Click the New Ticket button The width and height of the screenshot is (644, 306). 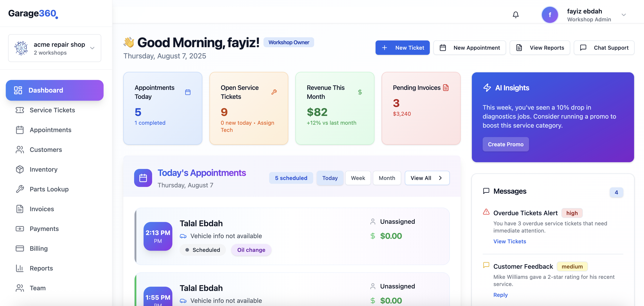pos(403,47)
